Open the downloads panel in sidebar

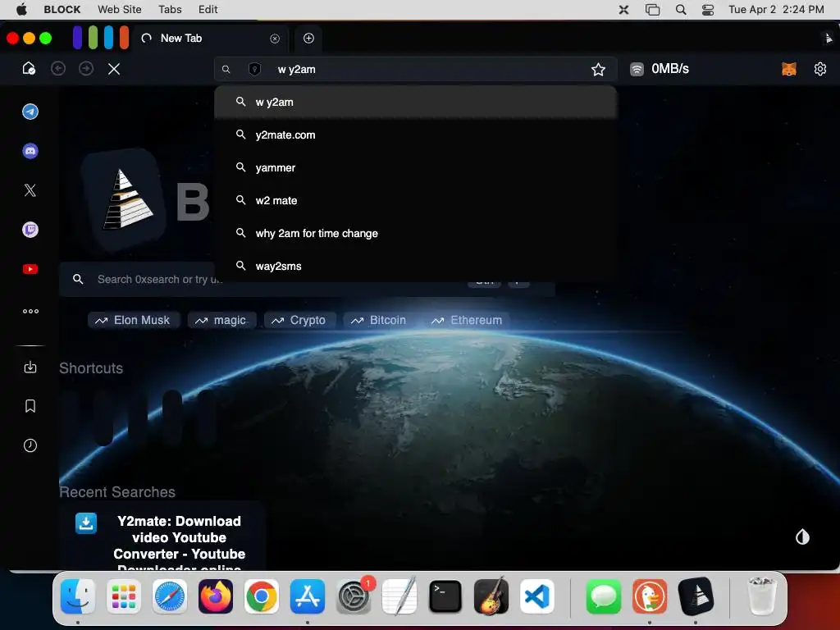(30, 367)
